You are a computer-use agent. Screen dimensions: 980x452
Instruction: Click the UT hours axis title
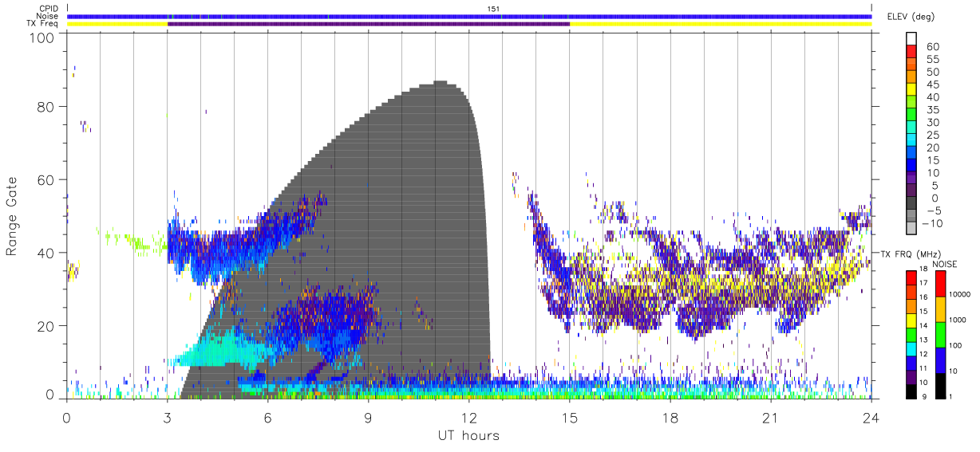click(468, 435)
